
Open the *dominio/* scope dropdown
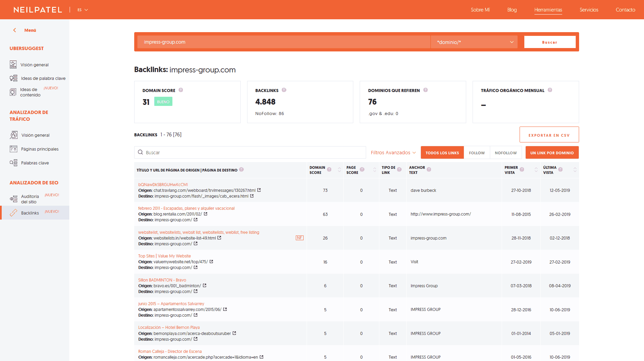474,42
